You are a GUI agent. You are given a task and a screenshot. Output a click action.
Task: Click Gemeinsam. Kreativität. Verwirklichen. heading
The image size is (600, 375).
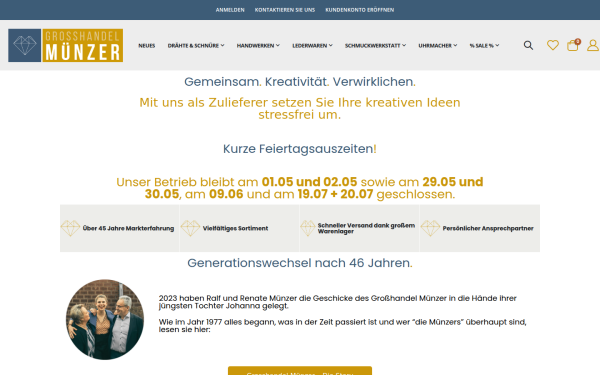click(x=300, y=82)
